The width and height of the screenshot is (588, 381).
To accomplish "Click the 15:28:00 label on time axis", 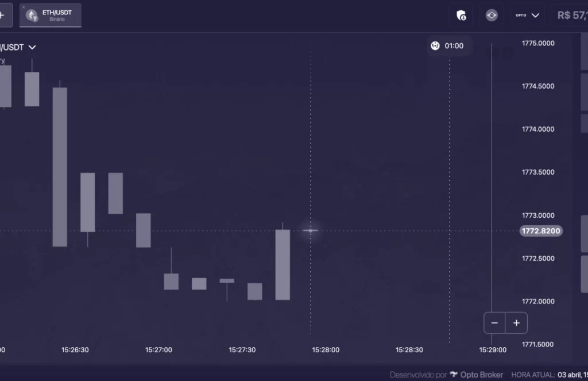I will (326, 349).
